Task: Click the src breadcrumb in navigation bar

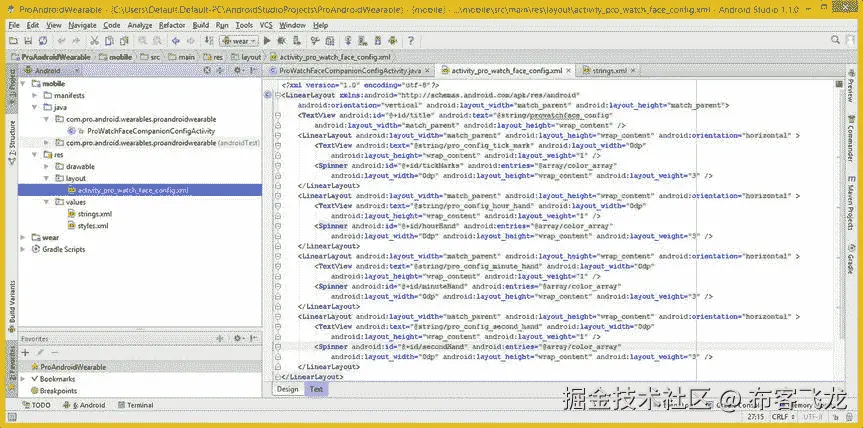Action: coord(151,57)
